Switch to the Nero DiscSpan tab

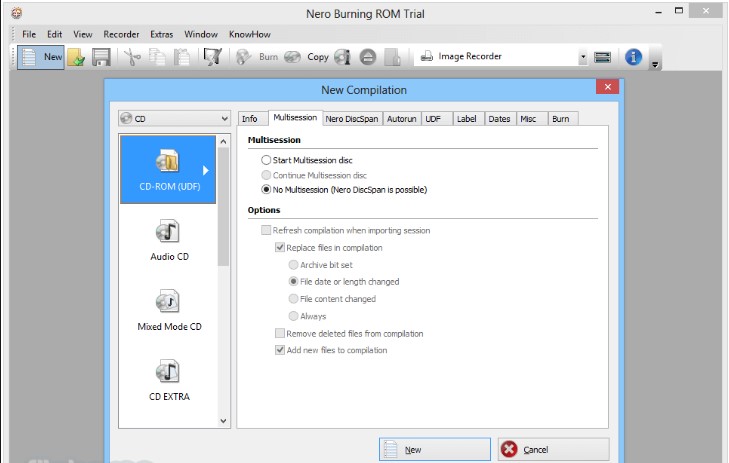pos(352,119)
